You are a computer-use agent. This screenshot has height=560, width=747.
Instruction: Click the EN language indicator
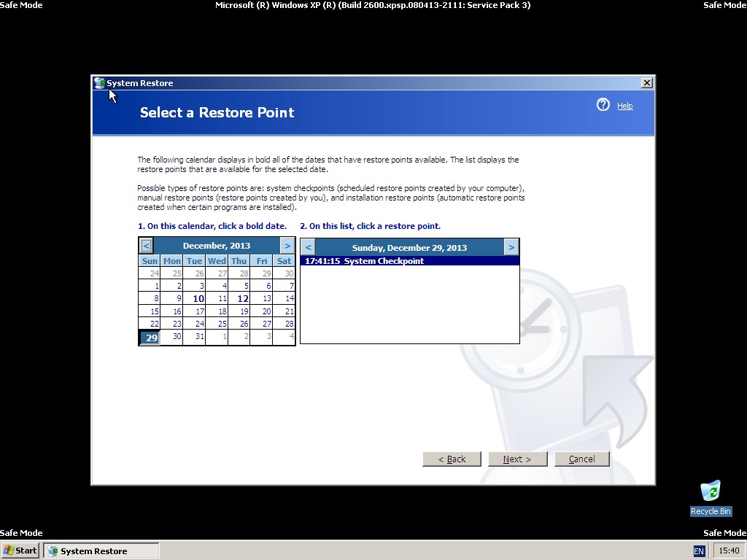698,551
